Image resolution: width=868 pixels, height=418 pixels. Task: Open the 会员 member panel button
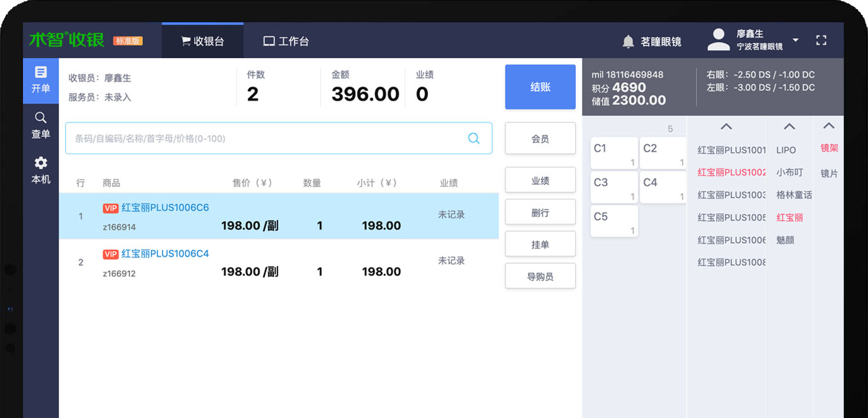[540, 138]
